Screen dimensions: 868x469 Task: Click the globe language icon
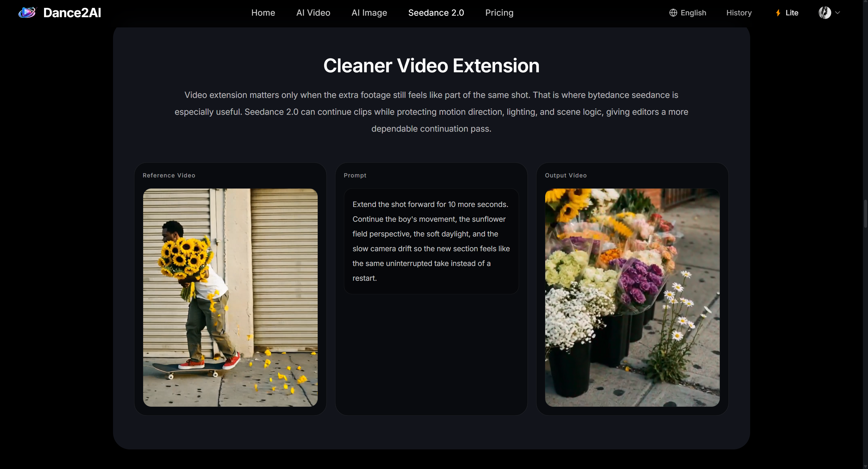(673, 13)
